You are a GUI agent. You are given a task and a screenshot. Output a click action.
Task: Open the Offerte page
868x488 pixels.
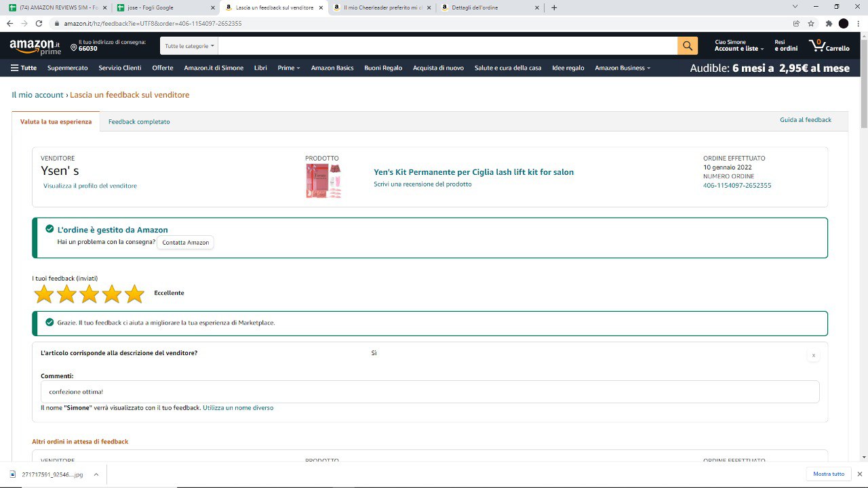click(x=163, y=68)
